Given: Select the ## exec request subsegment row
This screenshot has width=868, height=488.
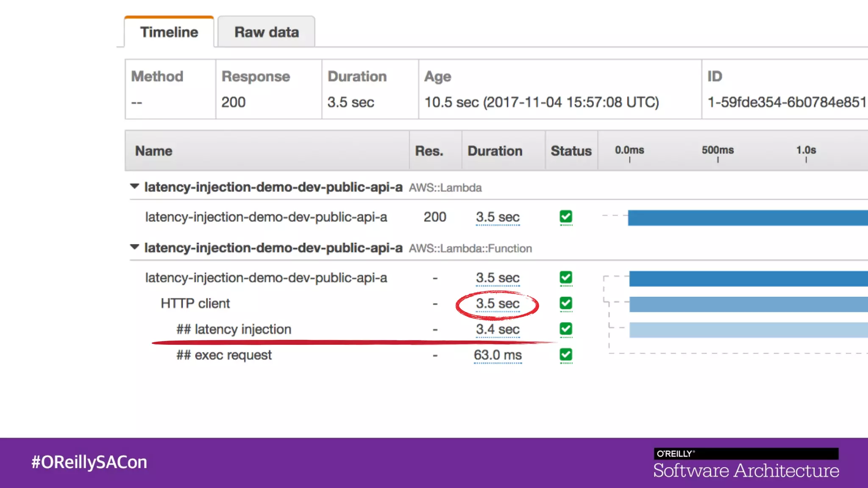Looking at the screenshot, I should pos(224,355).
